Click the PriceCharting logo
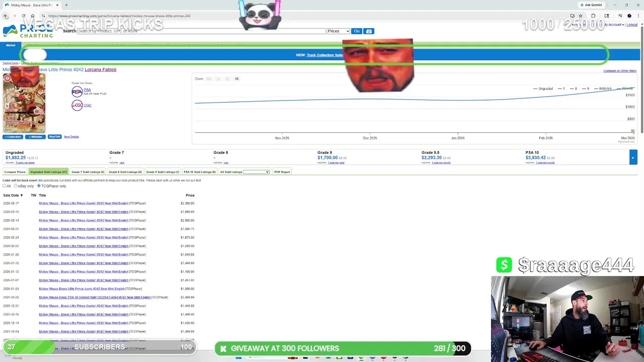This screenshot has width=644, height=362. (x=28, y=31)
